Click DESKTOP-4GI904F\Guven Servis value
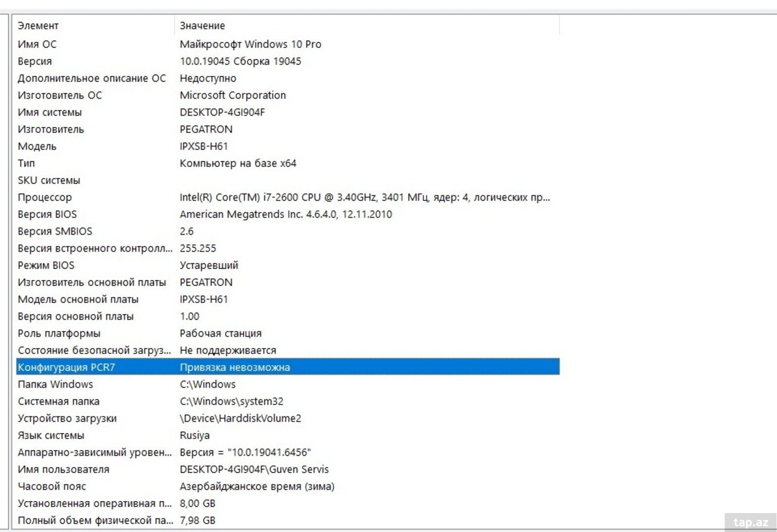 (254, 469)
